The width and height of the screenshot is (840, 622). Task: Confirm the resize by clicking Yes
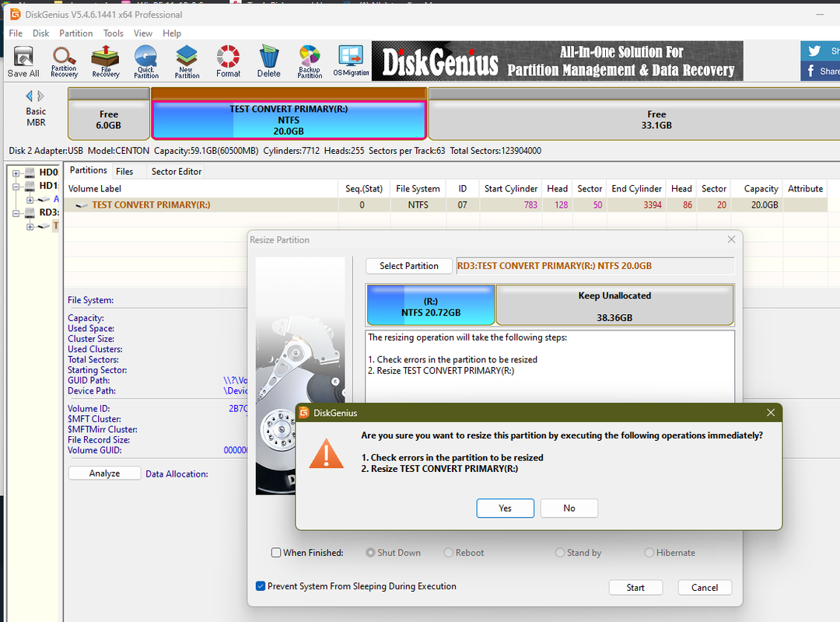506,508
